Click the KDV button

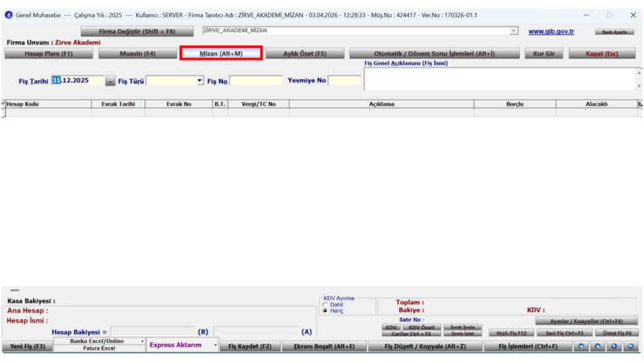[x=391, y=327]
